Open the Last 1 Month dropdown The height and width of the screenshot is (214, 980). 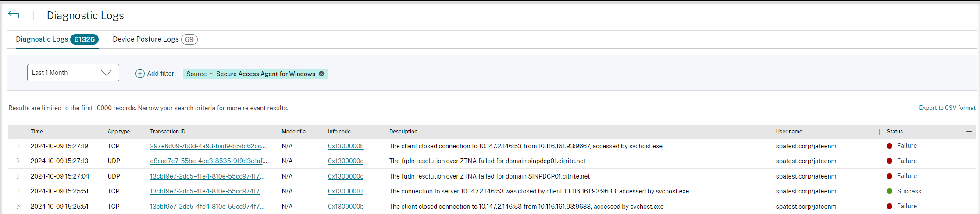click(73, 73)
